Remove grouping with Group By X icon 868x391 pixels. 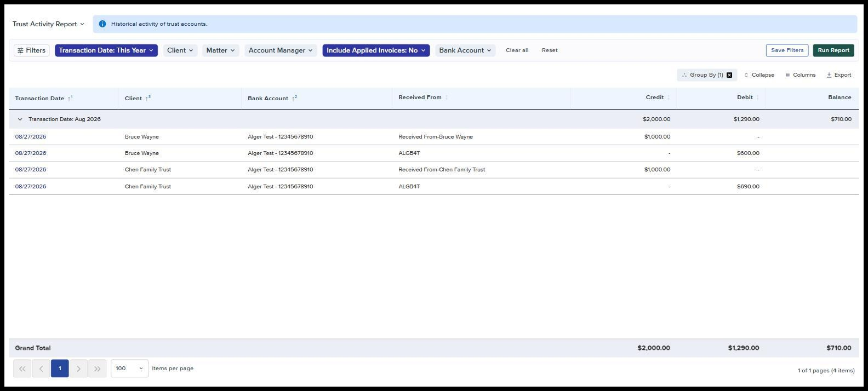[x=729, y=75]
